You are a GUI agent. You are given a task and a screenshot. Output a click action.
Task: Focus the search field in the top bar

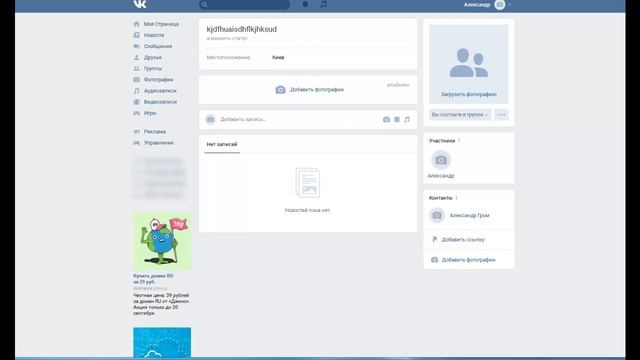(x=244, y=4)
